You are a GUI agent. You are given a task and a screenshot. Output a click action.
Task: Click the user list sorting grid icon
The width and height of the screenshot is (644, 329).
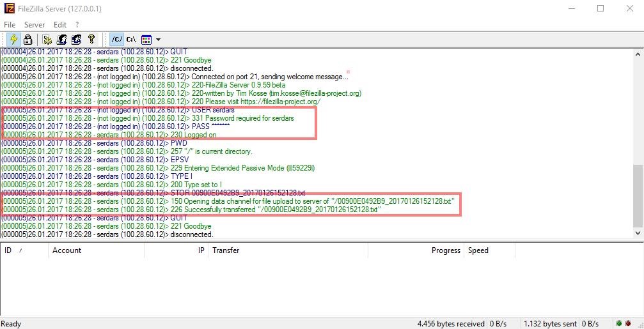point(146,40)
